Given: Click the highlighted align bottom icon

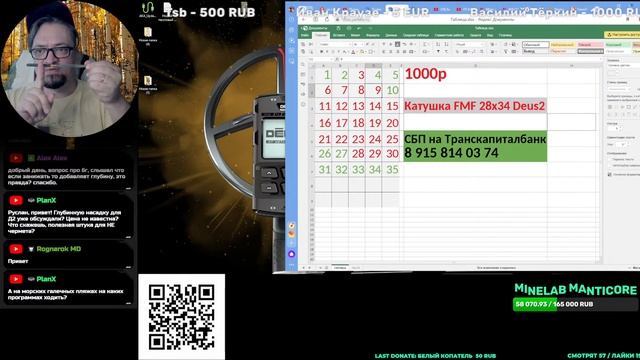Looking at the screenshot, I should pos(398,44).
